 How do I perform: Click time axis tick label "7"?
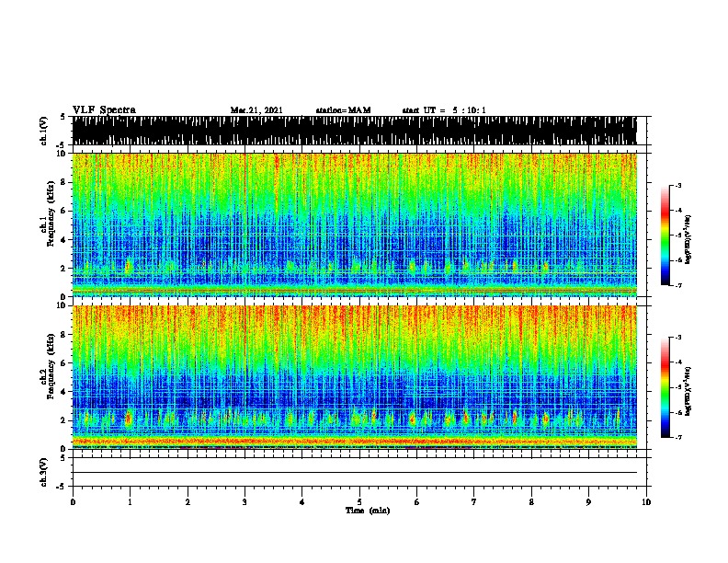point(474,502)
